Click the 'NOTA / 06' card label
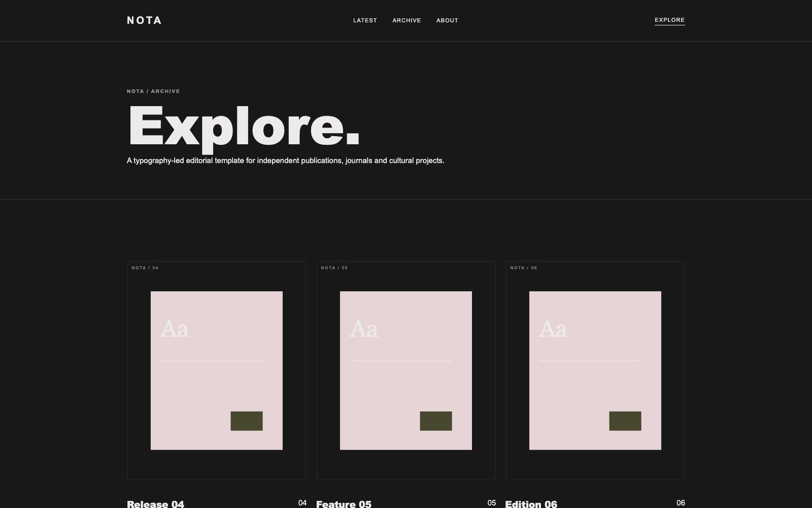 pyautogui.click(x=524, y=268)
